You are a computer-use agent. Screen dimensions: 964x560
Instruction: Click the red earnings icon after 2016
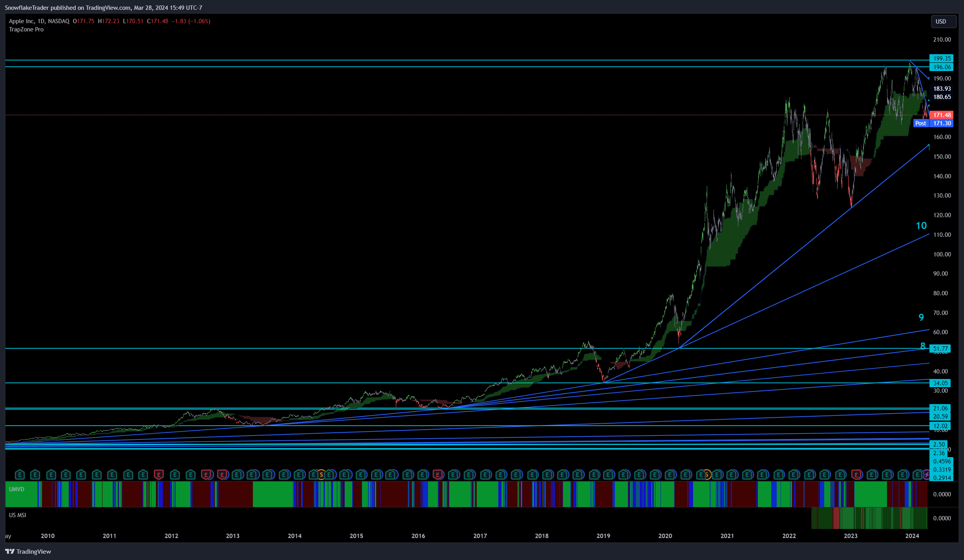pyautogui.click(x=437, y=475)
